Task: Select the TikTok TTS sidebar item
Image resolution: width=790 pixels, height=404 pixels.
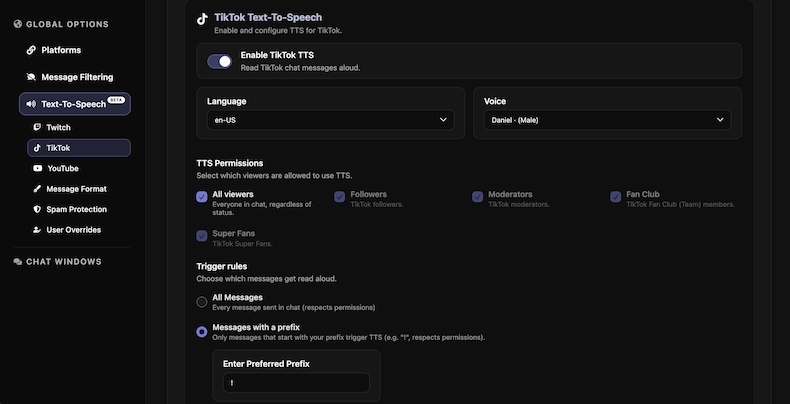Action: 79,148
